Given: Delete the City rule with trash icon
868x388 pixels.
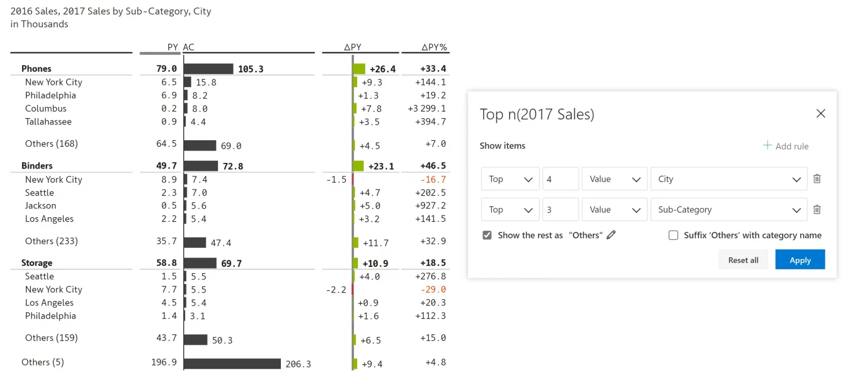Looking at the screenshot, I should click(x=817, y=179).
